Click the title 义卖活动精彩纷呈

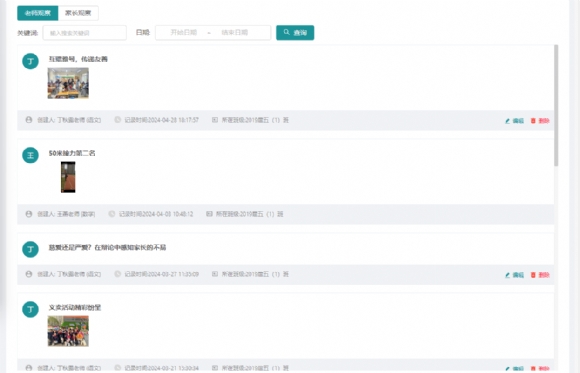click(x=75, y=308)
